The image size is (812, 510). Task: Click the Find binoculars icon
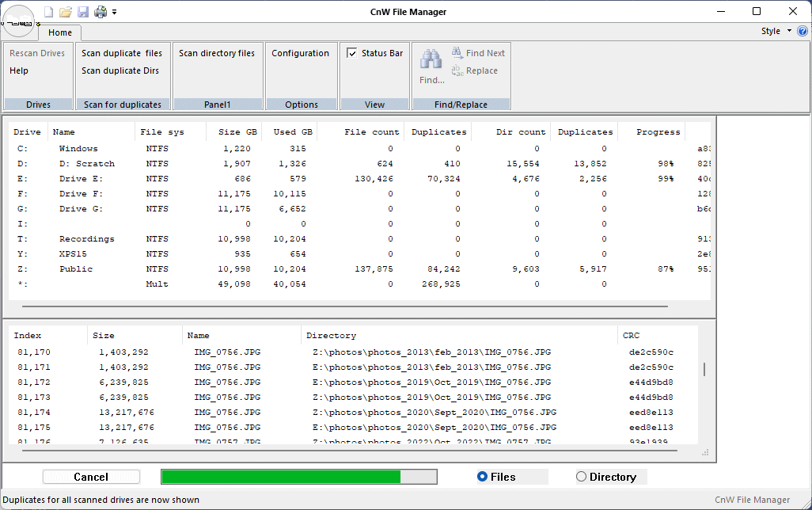click(431, 59)
